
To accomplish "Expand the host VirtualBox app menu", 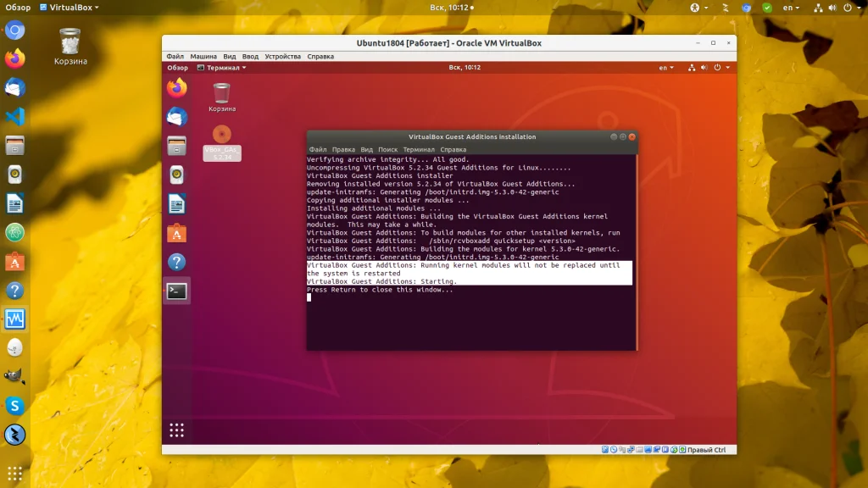I will pyautogui.click(x=70, y=8).
